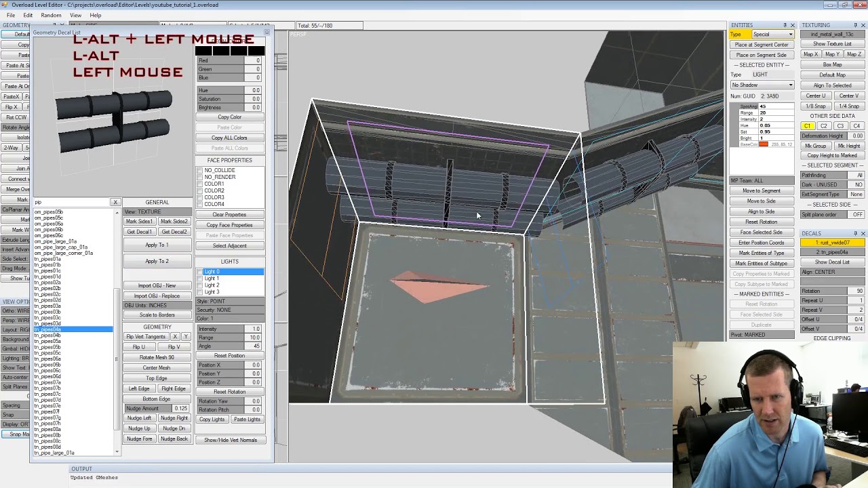The width and height of the screenshot is (868, 488).
Task: Check the Light 0 checkbox
Action: (x=201, y=272)
